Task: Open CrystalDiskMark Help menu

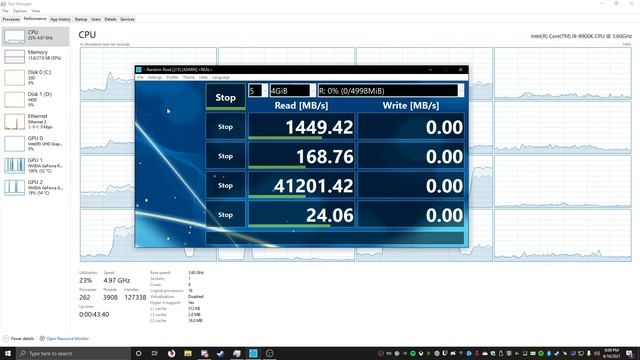Action: pos(203,77)
